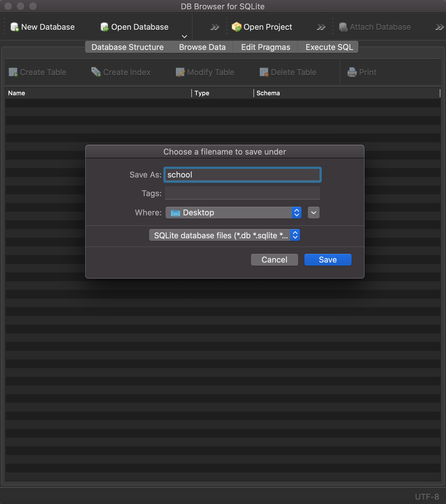Click the Open Database toolbar icon

pos(105,27)
